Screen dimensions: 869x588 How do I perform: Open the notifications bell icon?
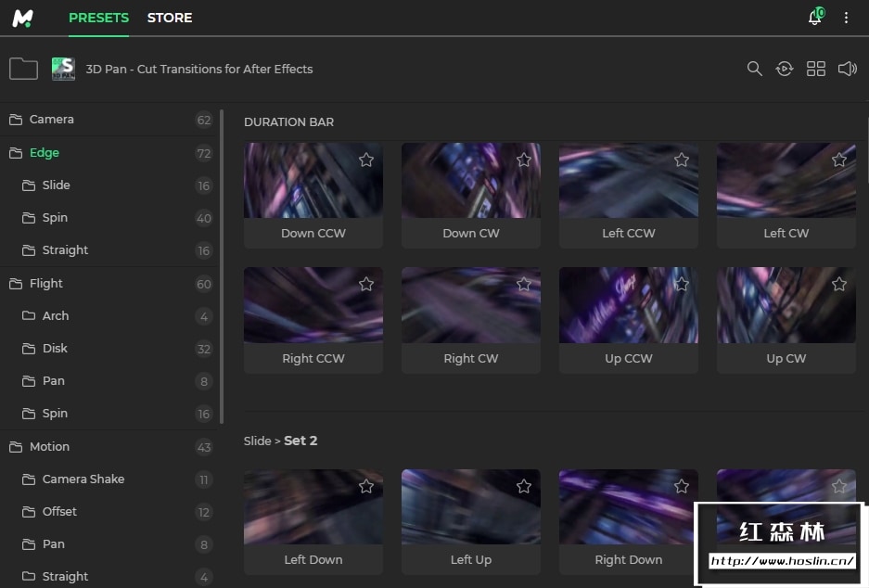815,18
